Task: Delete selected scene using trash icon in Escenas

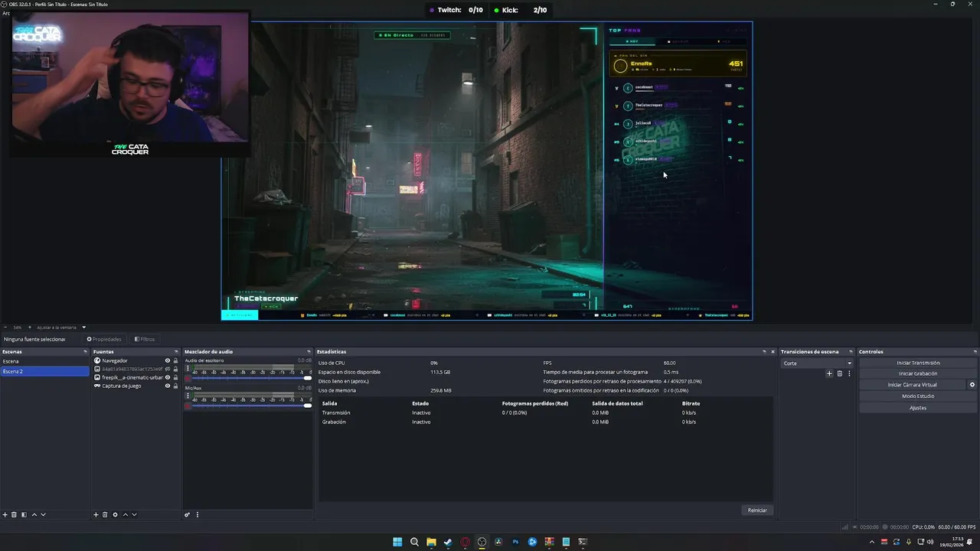Action: [x=14, y=514]
